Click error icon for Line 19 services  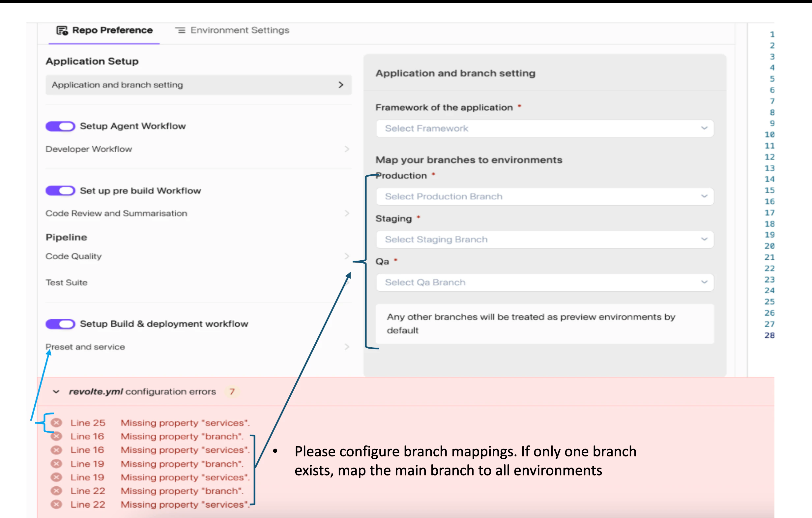click(56, 477)
